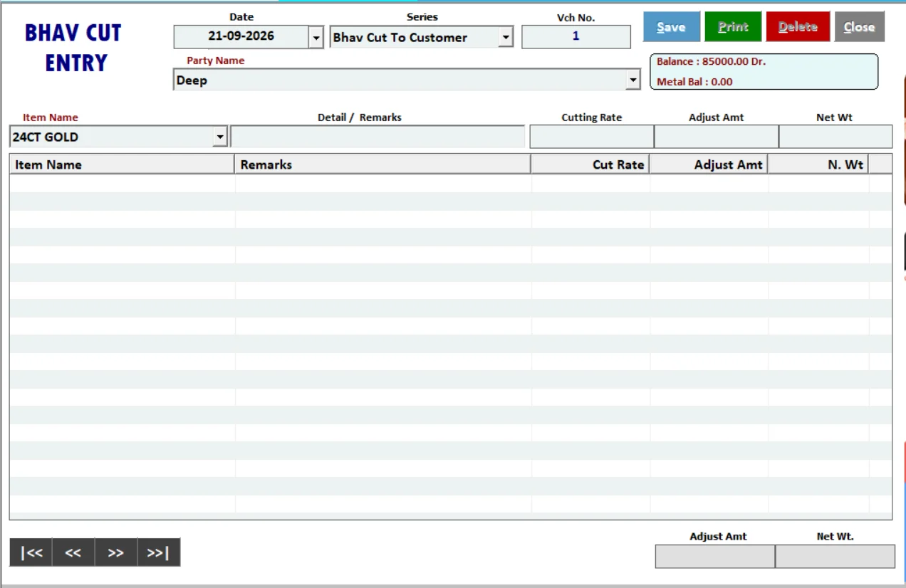Click the Metal Bal : 0.00 text
This screenshot has width=906, height=588.
pos(694,82)
